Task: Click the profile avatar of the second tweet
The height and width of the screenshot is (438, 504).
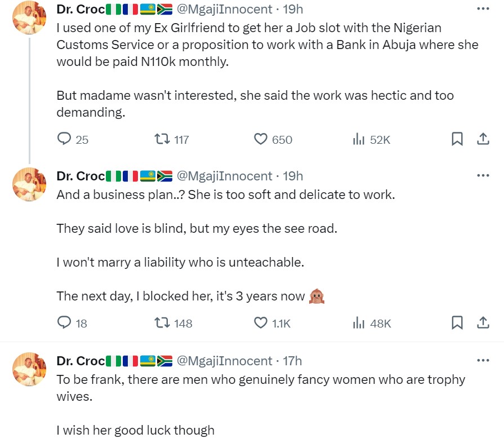Action: tap(29, 184)
